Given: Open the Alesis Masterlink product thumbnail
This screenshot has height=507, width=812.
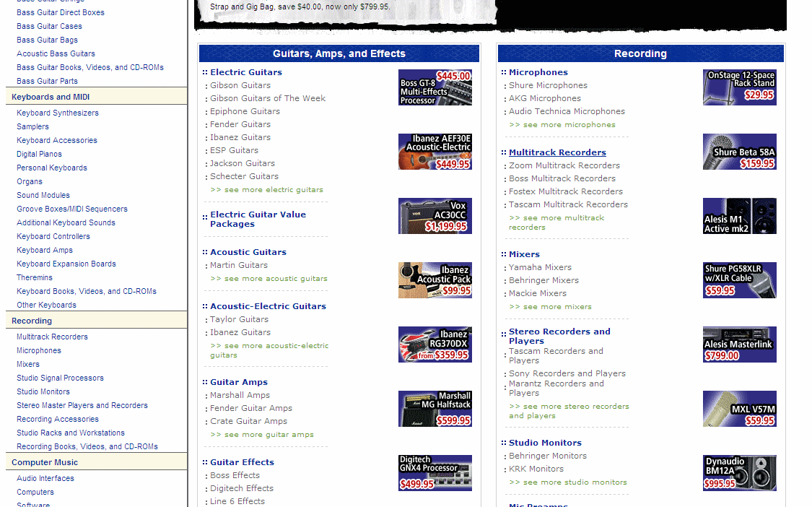Looking at the screenshot, I should pos(739,344).
